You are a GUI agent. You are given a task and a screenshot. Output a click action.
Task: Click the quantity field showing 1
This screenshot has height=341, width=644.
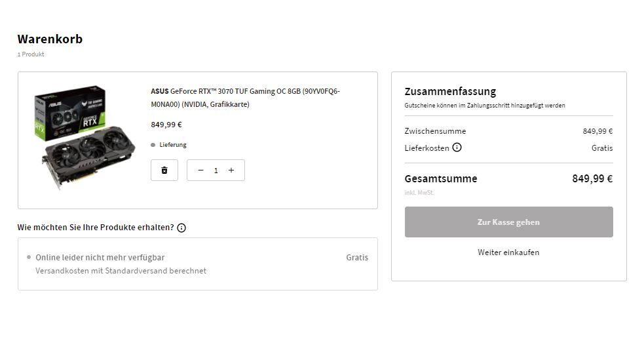pyautogui.click(x=216, y=170)
